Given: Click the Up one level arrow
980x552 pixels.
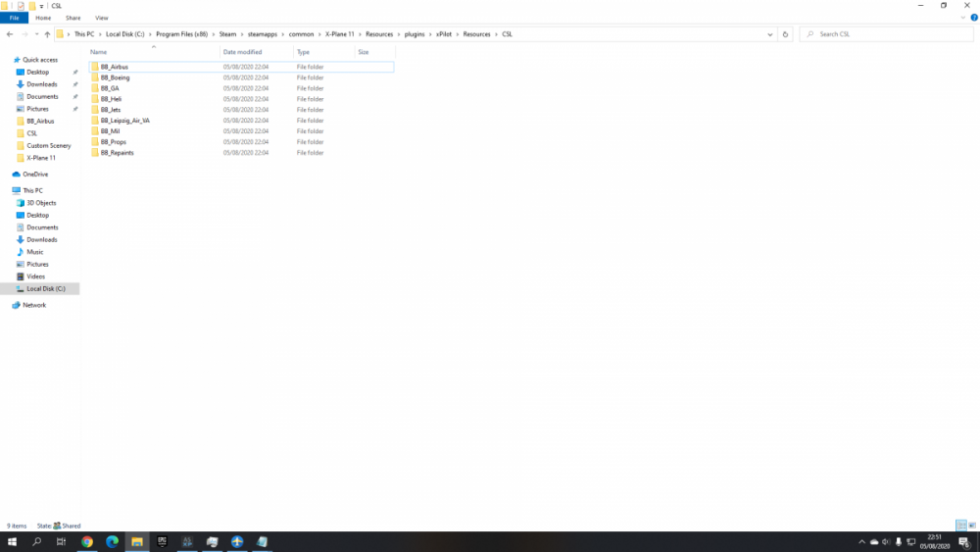Looking at the screenshot, I should coord(47,34).
